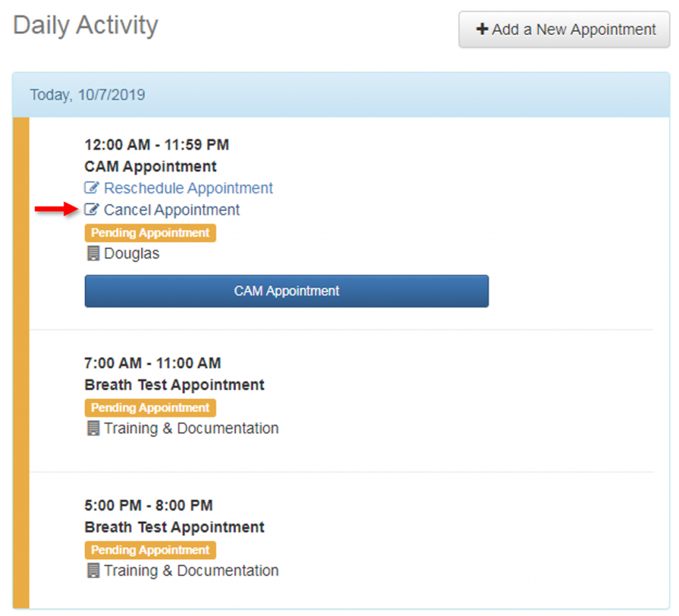
Task: Click the building icon in the 7:00 AM appointment
Action: pyautogui.click(x=93, y=428)
